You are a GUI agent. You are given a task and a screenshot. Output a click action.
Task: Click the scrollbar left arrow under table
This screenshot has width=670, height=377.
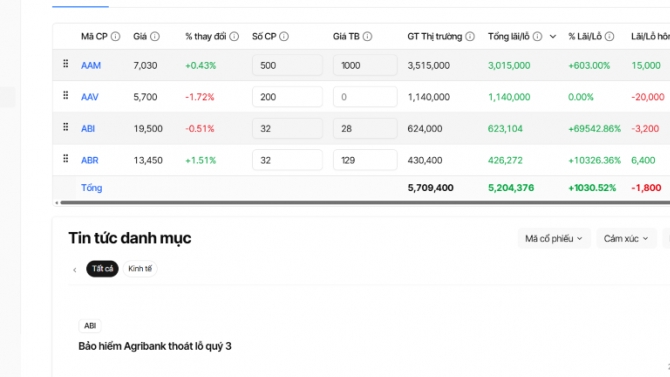click(56, 203)
